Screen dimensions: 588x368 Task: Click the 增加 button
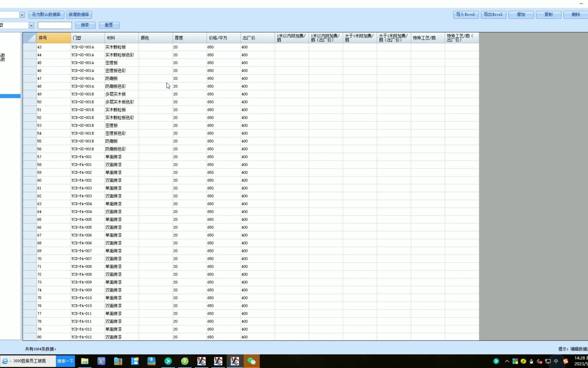click(521, 15)
